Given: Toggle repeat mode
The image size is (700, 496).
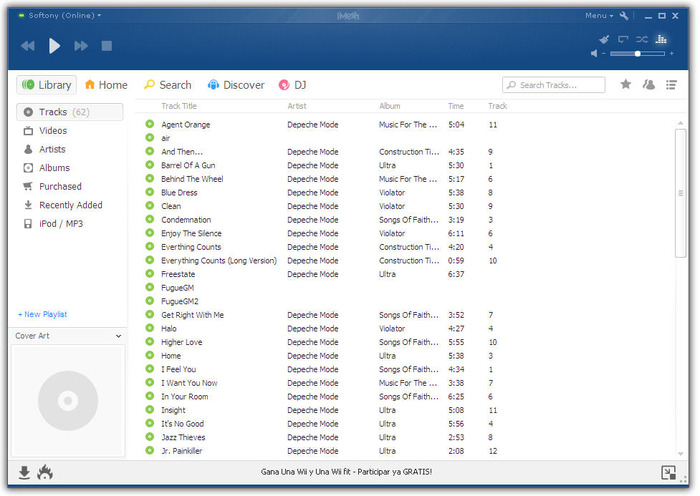Looking at the screenshot, I should pyautogui.click(x=622, y=39).
